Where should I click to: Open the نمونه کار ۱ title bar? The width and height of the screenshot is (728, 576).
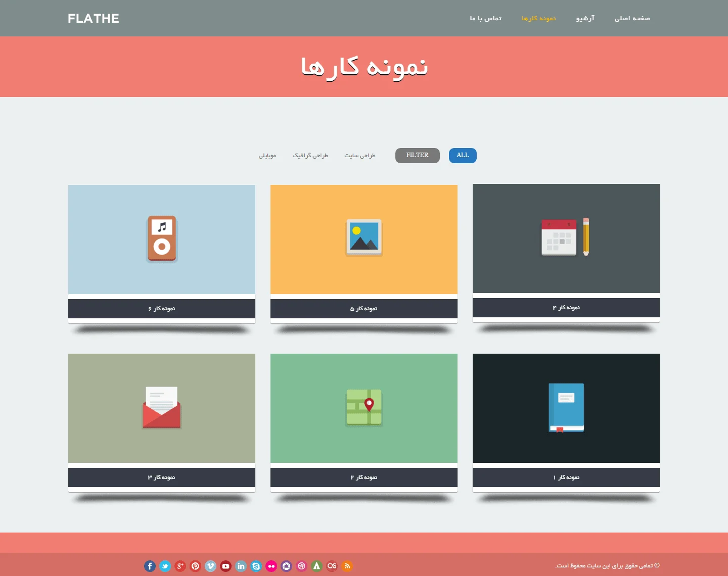point(566,477)
